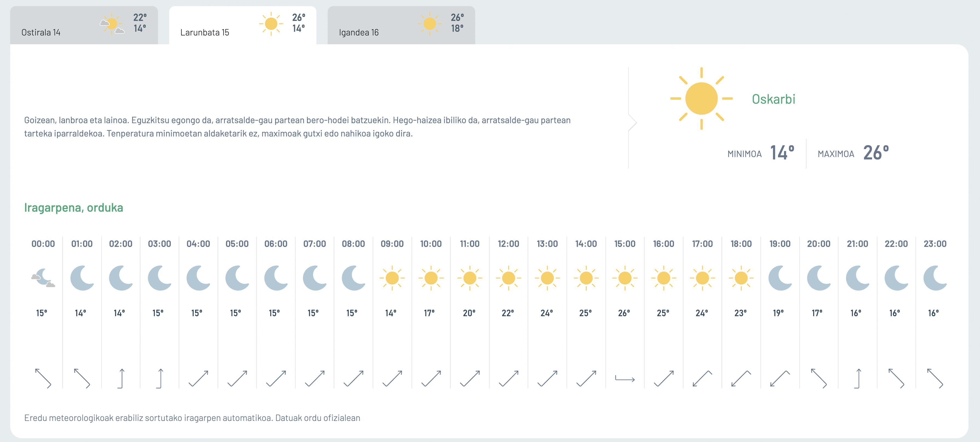Open the Ostirala 14 forecast tab
Viewport: 980px width, 442px height.
pyautogui.click(x=84, y=25)
